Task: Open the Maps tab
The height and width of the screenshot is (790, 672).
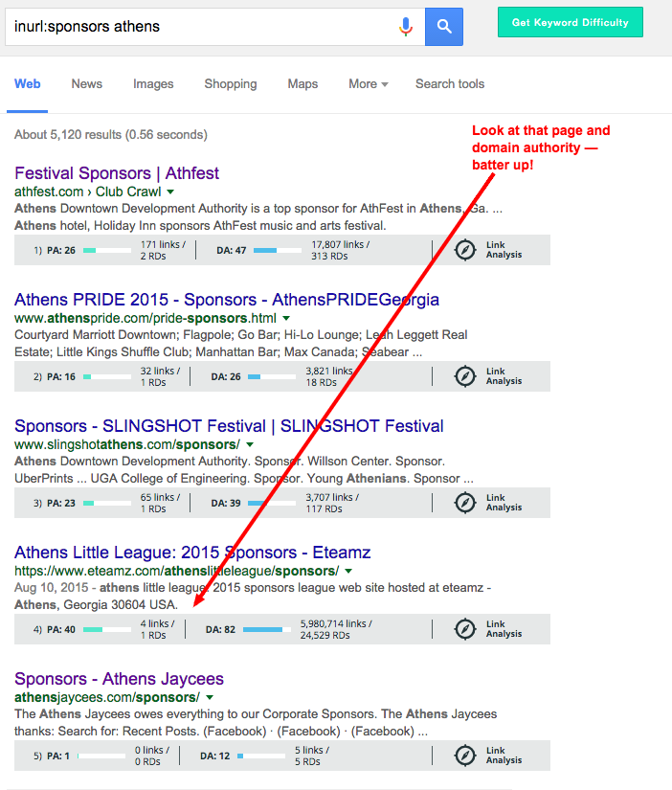Action: click(x=302, y=84)
